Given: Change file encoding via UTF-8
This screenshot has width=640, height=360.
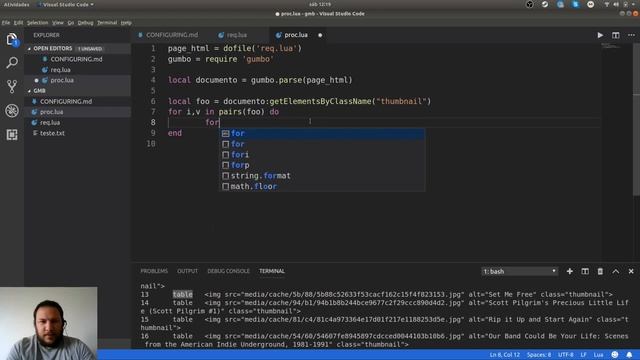Looking at the screenshot, I should click(566, 355).
